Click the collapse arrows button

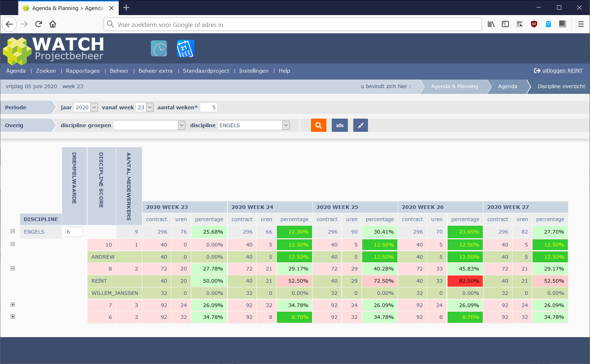[360, 125]
